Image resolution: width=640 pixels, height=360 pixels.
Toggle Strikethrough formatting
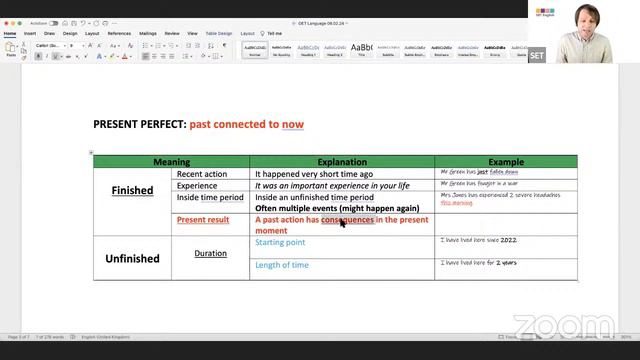point(68,56)
